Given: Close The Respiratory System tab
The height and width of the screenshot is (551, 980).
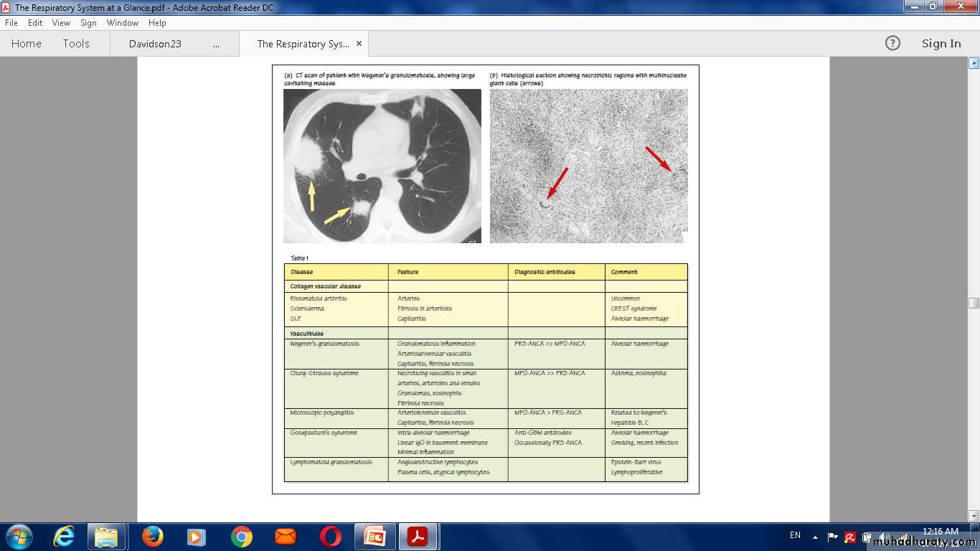Looking at the screenshot, I should (359, 44).
